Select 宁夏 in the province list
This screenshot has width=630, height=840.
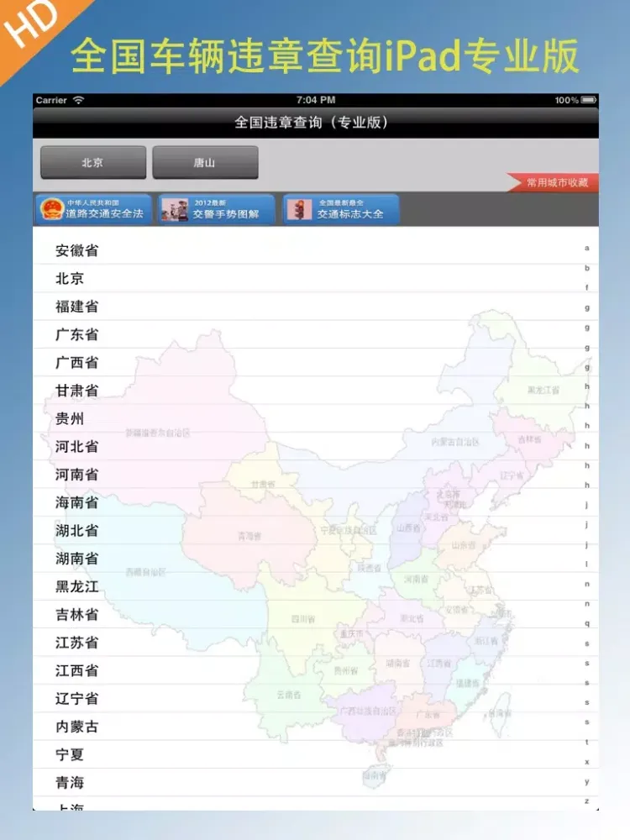316,754
